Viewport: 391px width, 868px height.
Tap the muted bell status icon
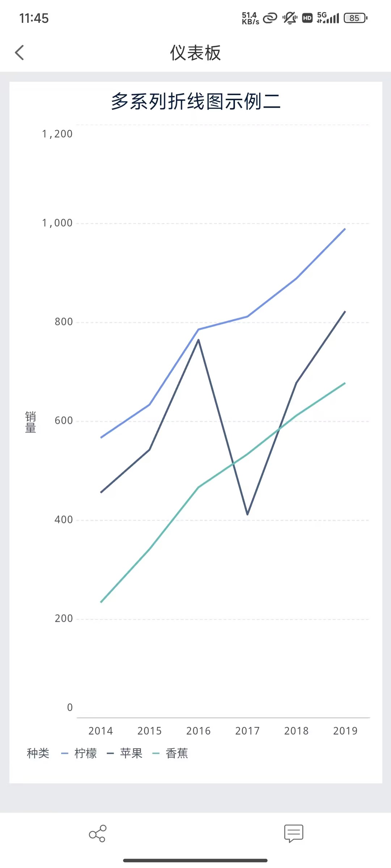point(290,18)
